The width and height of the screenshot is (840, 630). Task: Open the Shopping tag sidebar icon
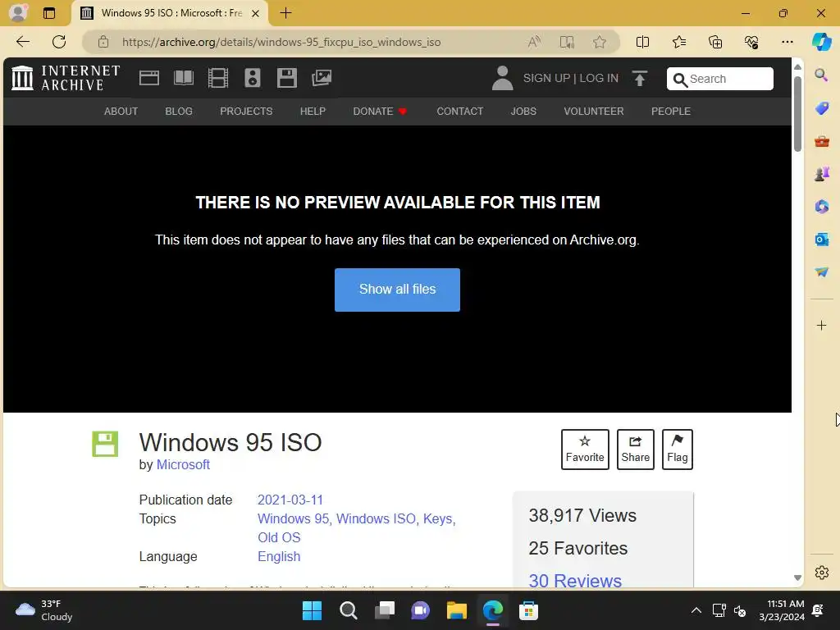(821, 108)
